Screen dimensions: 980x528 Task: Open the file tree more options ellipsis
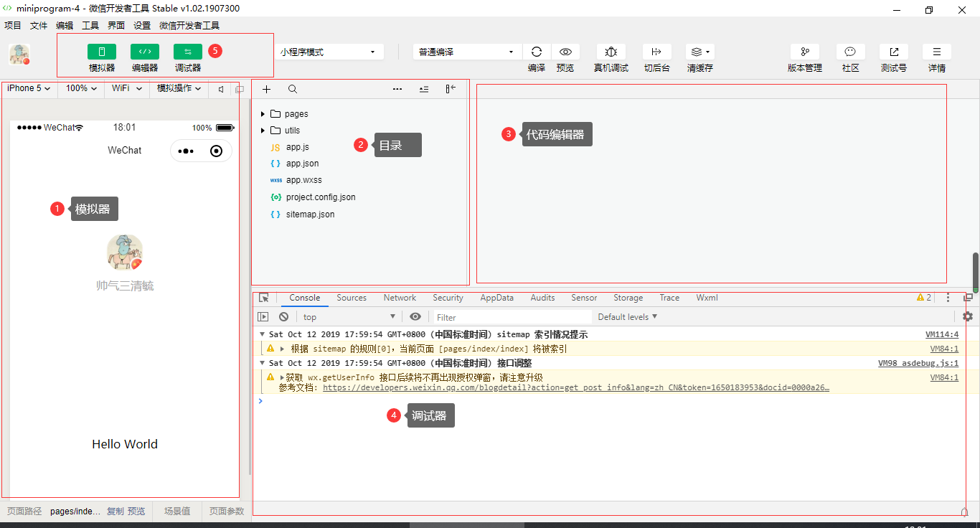pos(397,89)
